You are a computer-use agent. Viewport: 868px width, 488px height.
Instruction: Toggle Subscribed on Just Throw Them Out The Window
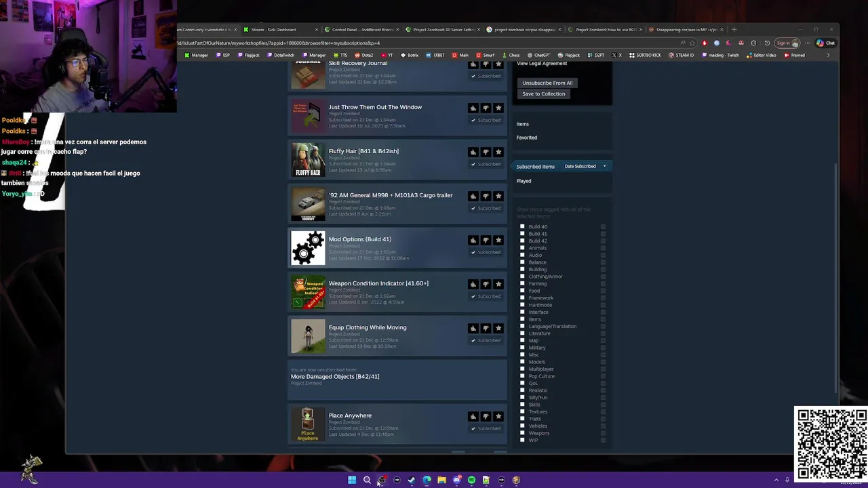pyautogui.click(x=486, y=120)
